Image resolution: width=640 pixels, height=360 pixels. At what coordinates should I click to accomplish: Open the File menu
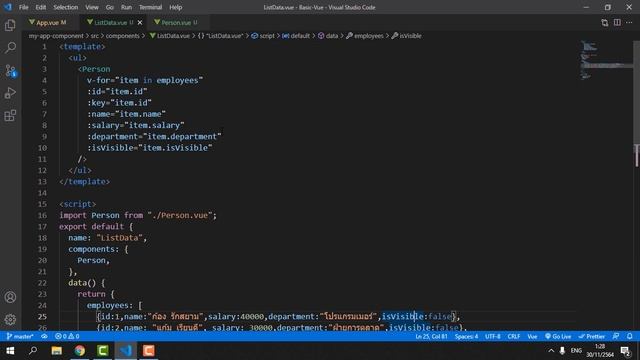24,7
